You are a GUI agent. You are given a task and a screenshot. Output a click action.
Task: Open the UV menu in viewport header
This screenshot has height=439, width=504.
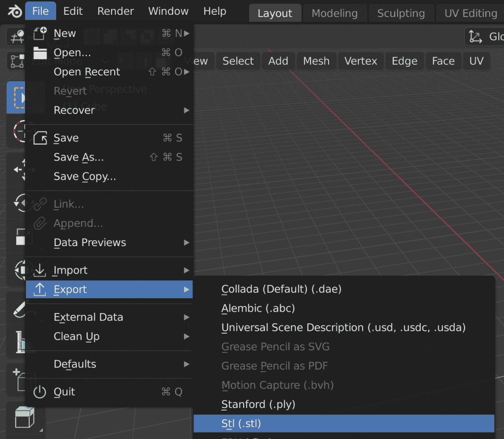pos(476,61)
